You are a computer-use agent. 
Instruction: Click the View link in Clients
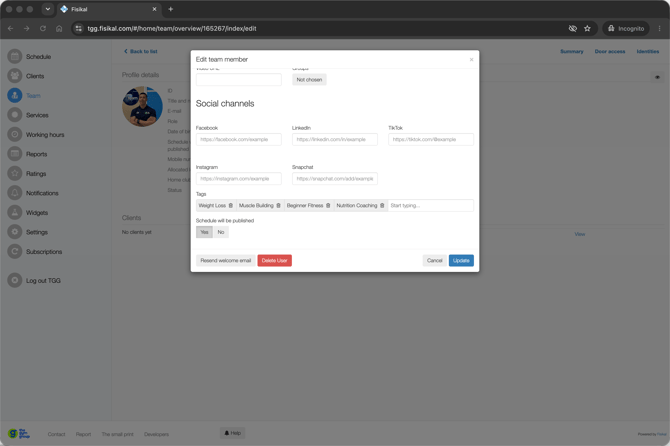[x=579, y=234]
